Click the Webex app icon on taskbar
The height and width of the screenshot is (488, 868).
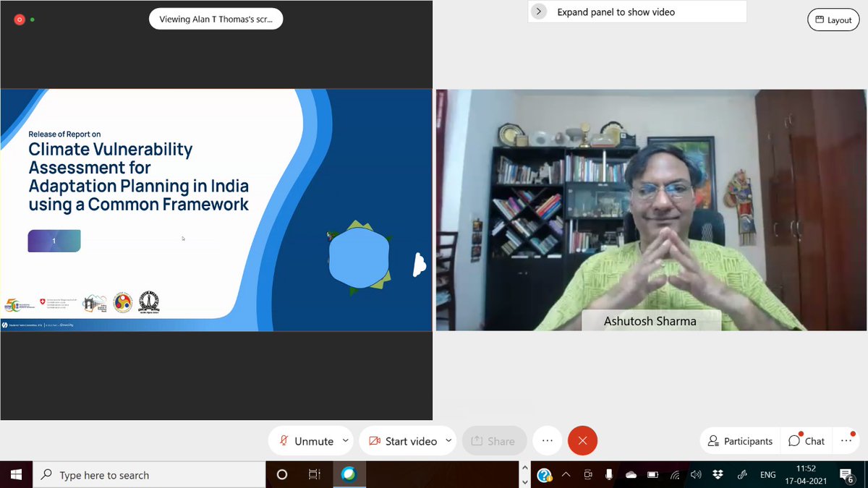349,475
